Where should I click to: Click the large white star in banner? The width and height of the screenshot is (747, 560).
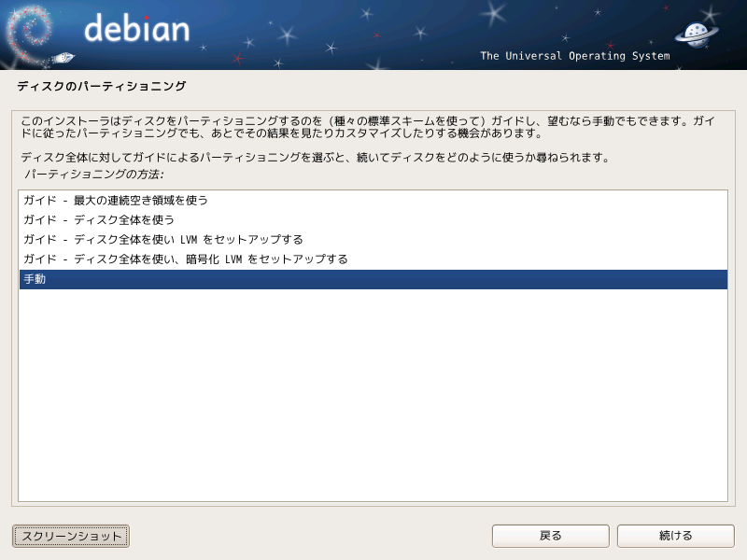[x=494, y=12]
